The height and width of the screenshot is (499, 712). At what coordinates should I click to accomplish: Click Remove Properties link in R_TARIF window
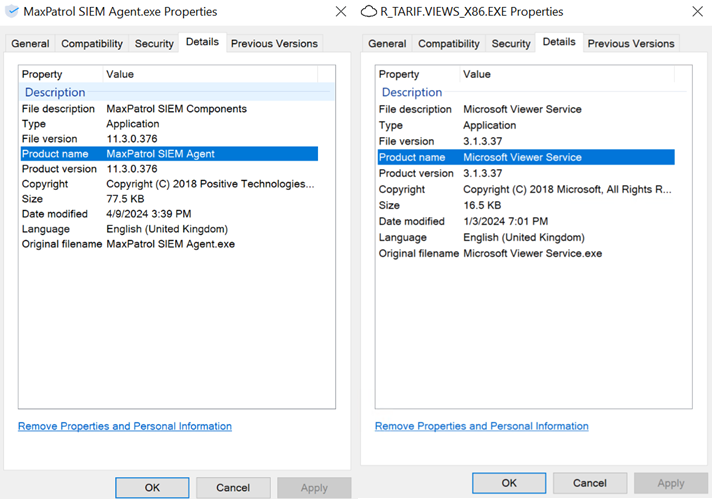click(x=482, y=426)
